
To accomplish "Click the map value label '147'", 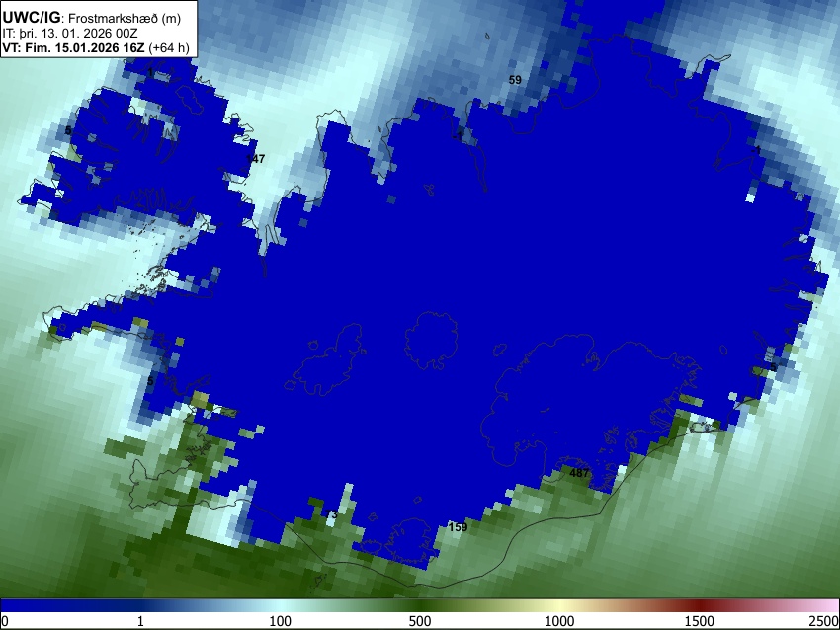I will (256, 158).
